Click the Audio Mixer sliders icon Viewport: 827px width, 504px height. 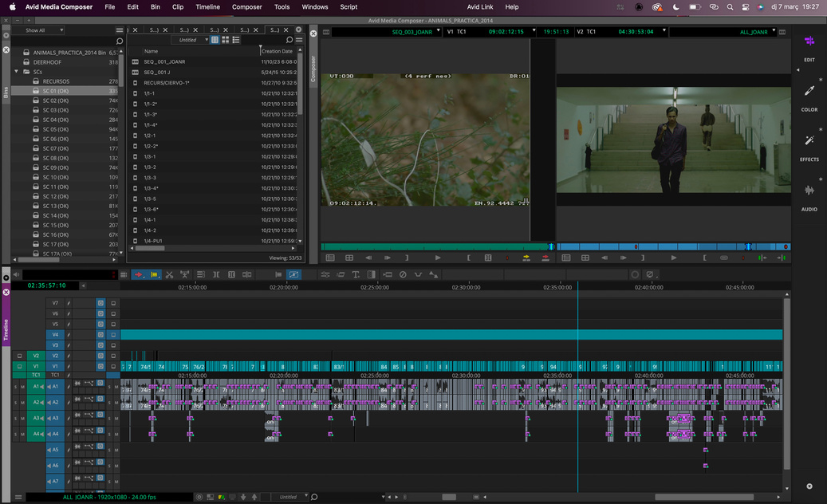coord(325,274)
